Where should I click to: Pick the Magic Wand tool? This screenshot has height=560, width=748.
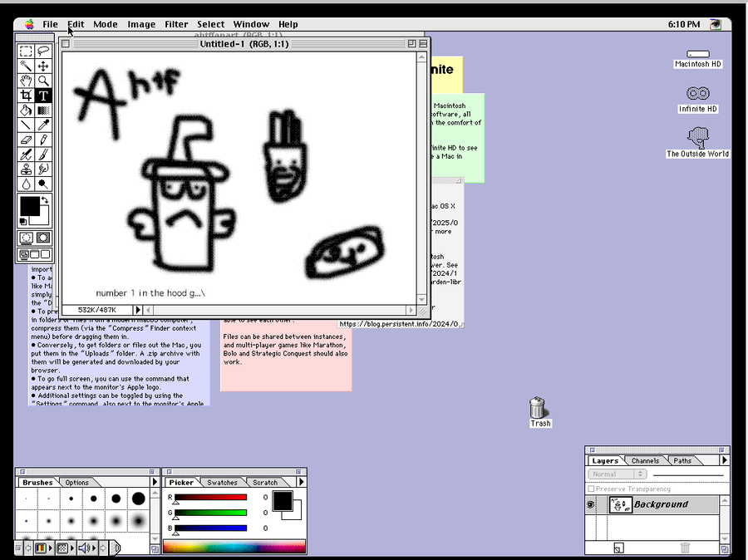pyautogui.click(x=26, y=66)
